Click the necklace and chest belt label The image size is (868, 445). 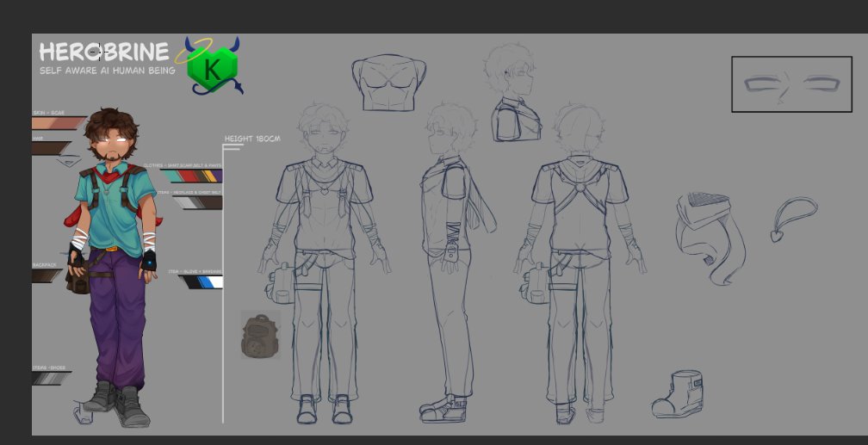coord(189,192)
